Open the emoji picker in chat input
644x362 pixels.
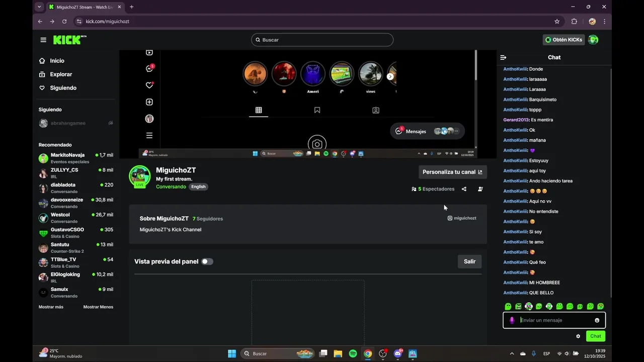tap(597, 320)
